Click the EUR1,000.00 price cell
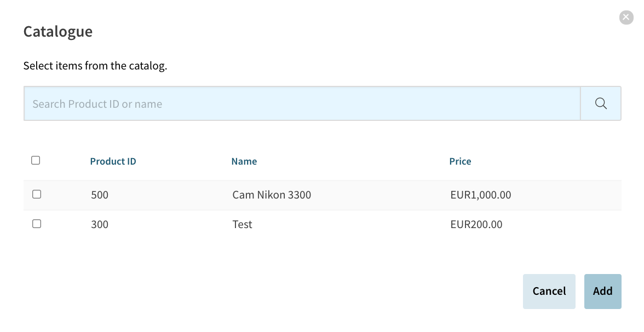 (x=481, y=195)
